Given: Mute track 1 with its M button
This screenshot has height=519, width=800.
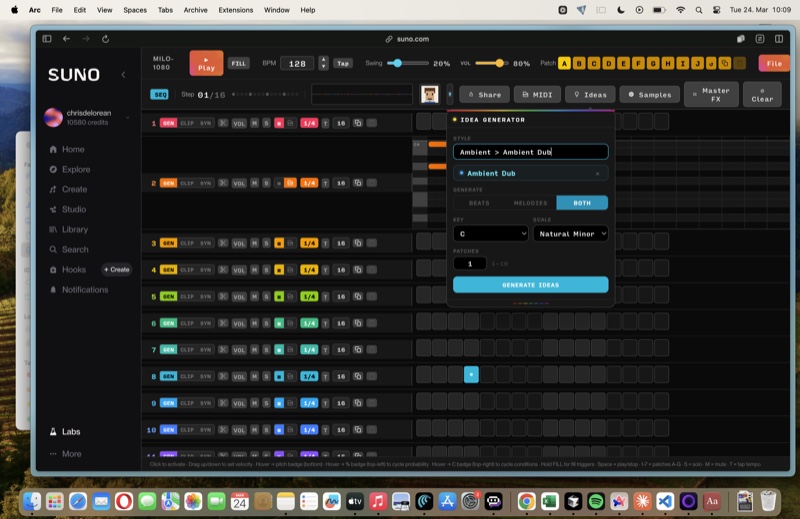Looking at the screenshot, I should click(255, 123).
